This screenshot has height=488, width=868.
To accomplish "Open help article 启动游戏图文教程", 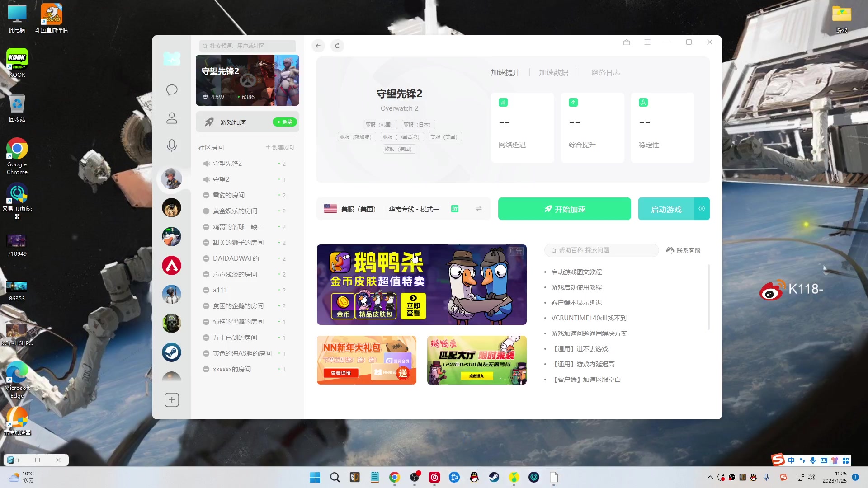I will 576,272.
